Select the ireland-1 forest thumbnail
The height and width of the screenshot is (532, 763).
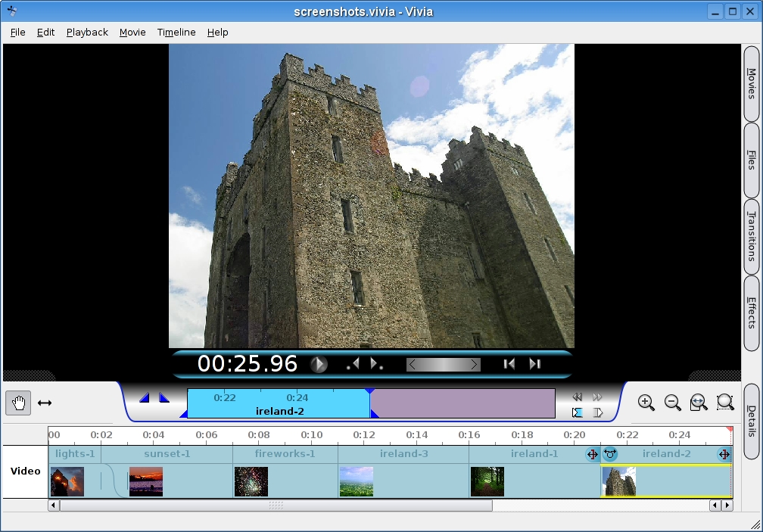pos(487,481)
